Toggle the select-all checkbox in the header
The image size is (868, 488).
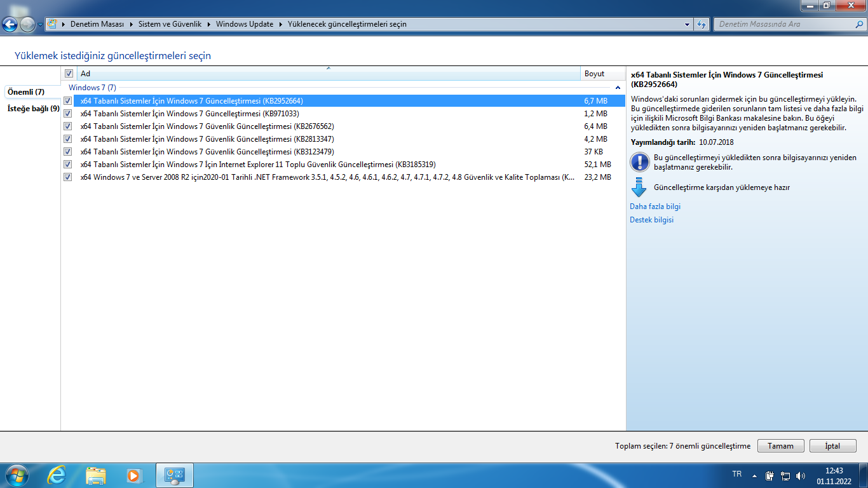click(69, 74)
